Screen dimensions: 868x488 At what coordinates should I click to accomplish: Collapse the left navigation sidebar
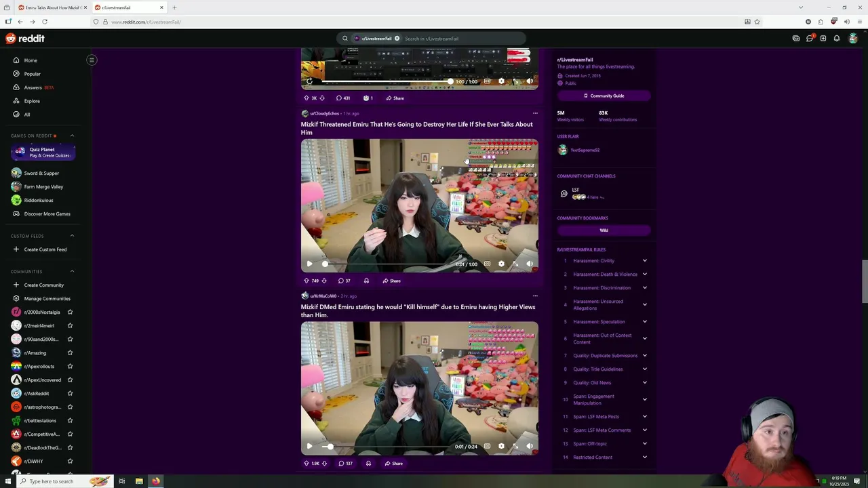point(92,60)
